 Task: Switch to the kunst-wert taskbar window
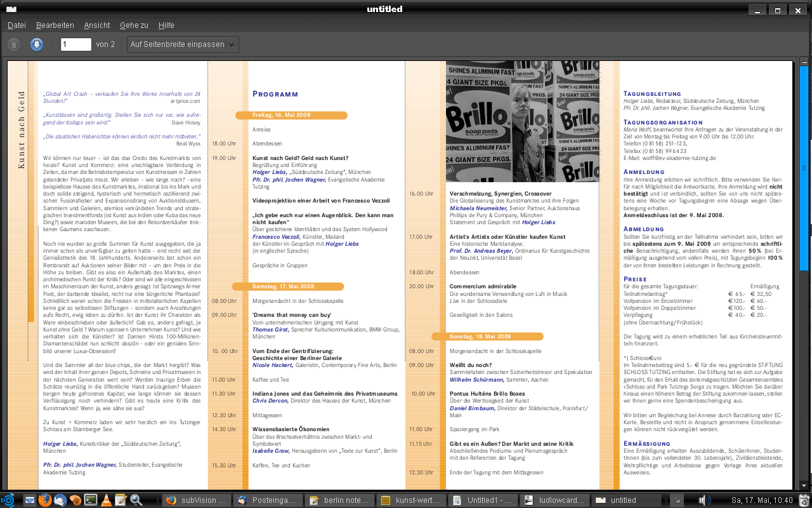click(411, 500)
